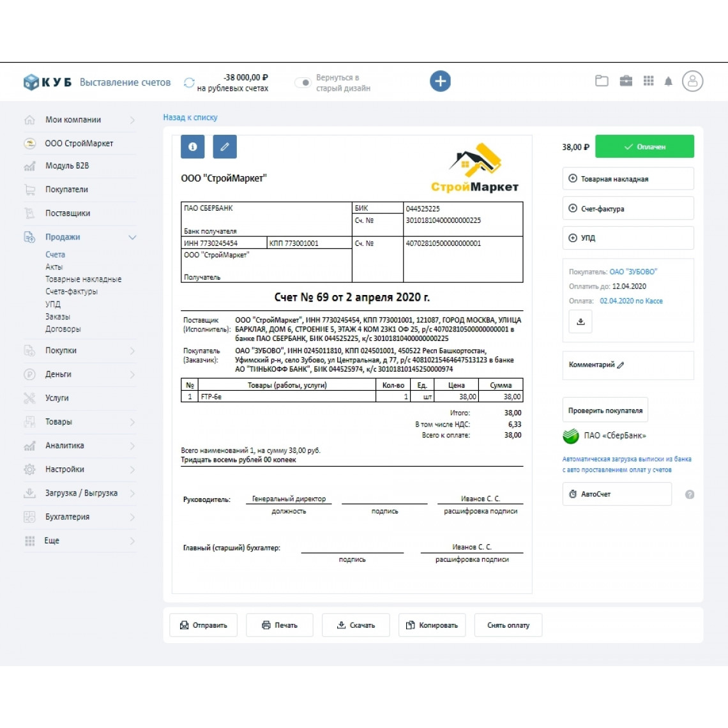Image resolution: width=728 pixels, height=728 pixels.
Task: Expand the Товары chevron
Action: pos(132,422)
